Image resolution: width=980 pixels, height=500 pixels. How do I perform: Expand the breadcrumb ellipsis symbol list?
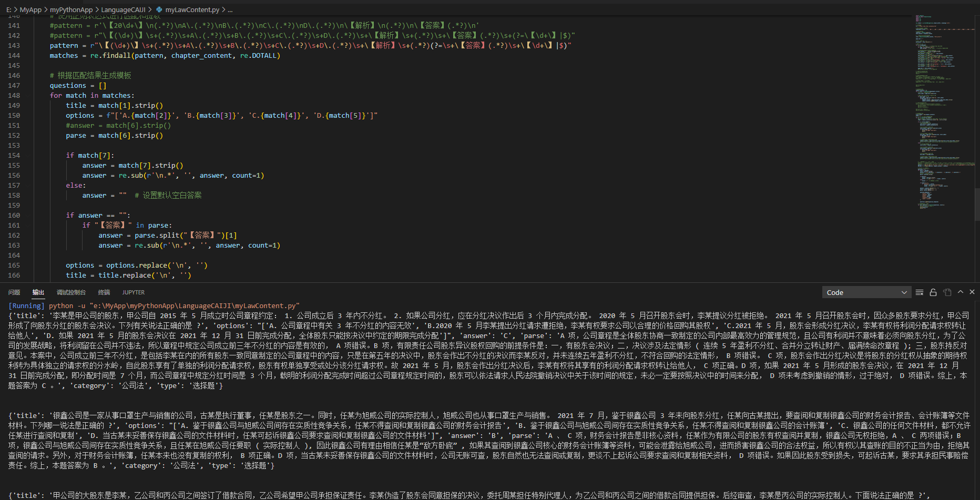[x=230, y=9]
